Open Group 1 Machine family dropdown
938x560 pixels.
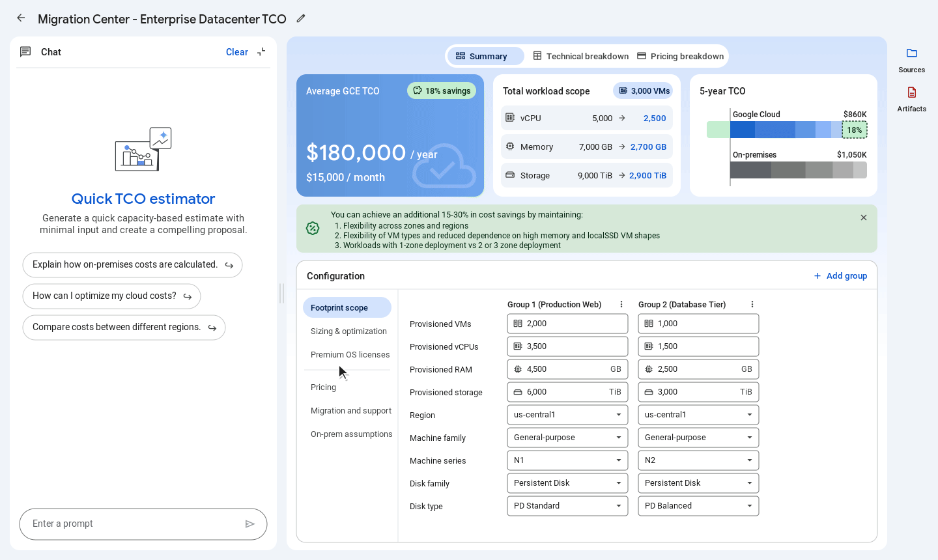(x=567, y=438)
